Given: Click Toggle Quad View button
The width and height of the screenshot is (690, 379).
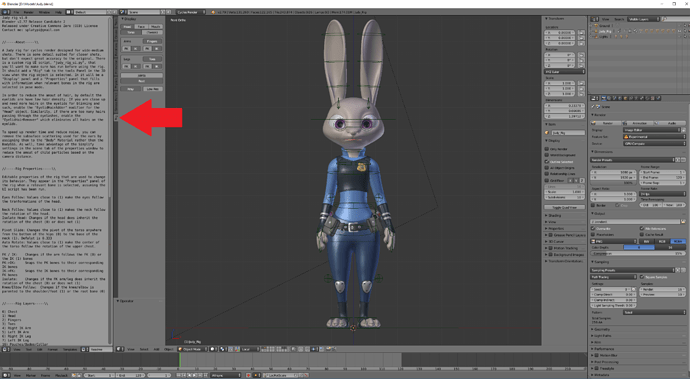Looking at the screenshot, I should (x=565, y=207).
